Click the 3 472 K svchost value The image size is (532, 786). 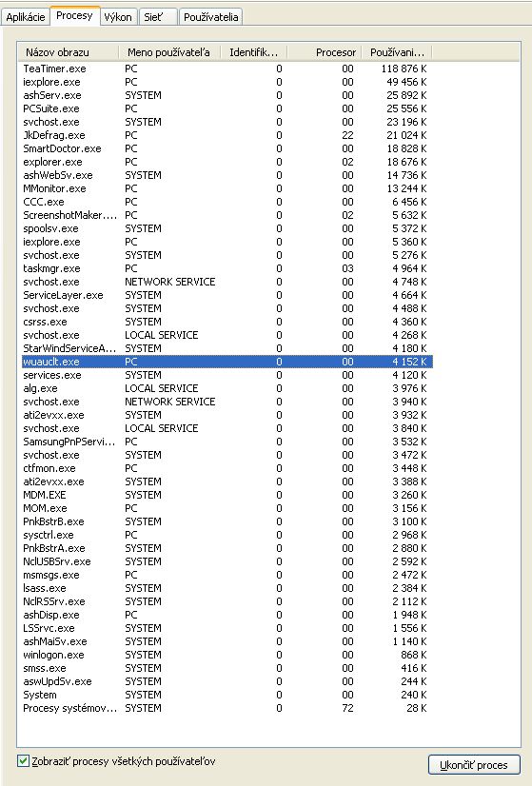coord(409,455)
